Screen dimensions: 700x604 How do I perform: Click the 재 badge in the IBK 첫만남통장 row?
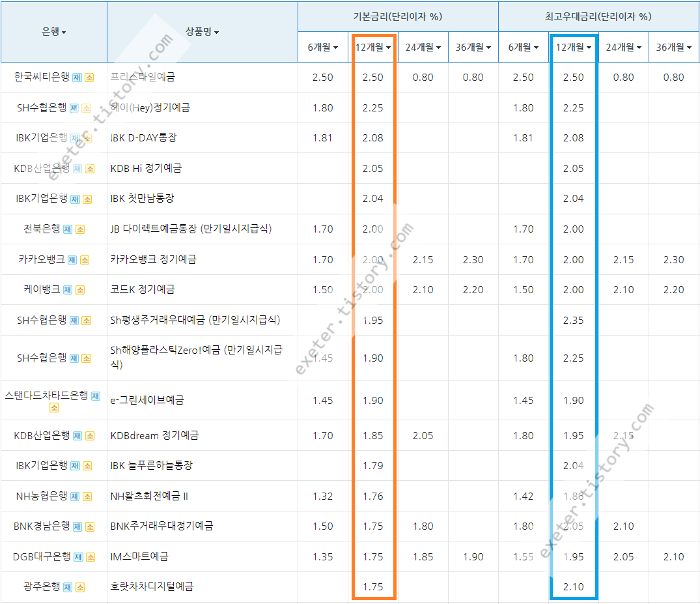(75, 199)
